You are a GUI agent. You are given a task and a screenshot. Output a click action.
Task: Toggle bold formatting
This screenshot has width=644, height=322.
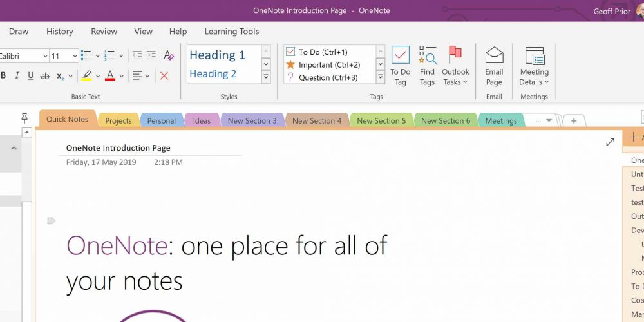tap(4, 75)
